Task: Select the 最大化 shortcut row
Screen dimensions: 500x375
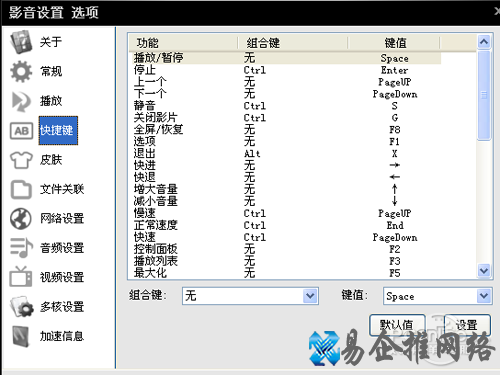Action: pyautogui.click(x=287, y=273)
